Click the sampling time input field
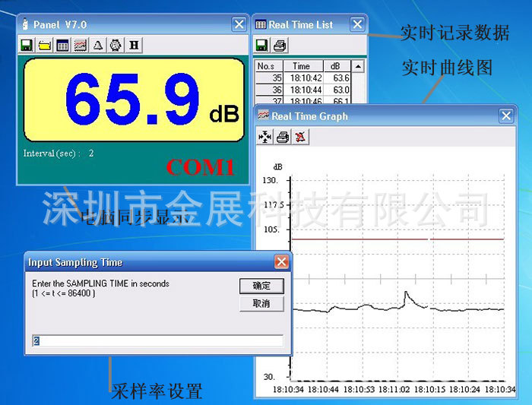532x405 pixels. (157, 341)
